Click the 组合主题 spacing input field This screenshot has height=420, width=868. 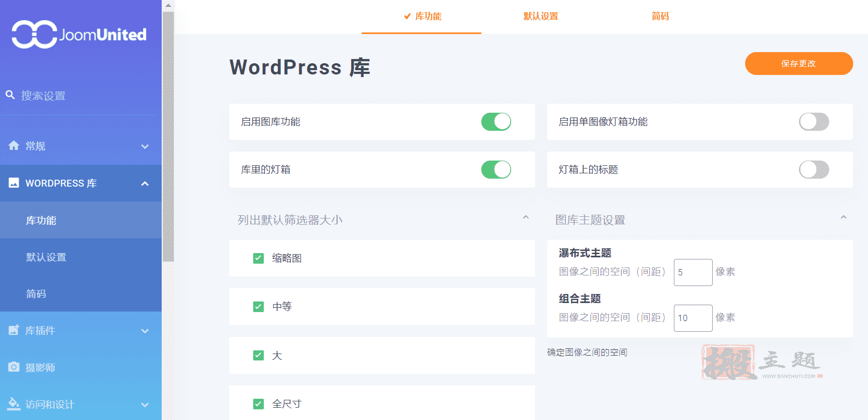point(693,318)
